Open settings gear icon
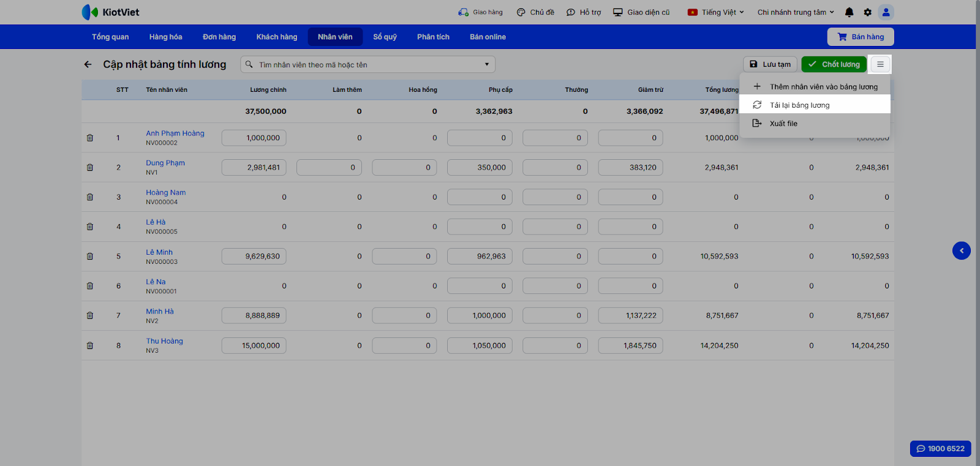The image size is (980, 466). click(x=867, y=12)
